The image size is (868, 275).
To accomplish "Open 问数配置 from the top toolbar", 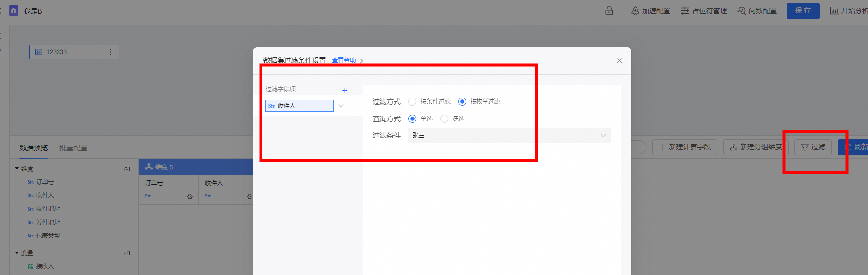I will [x=757, y=11].
